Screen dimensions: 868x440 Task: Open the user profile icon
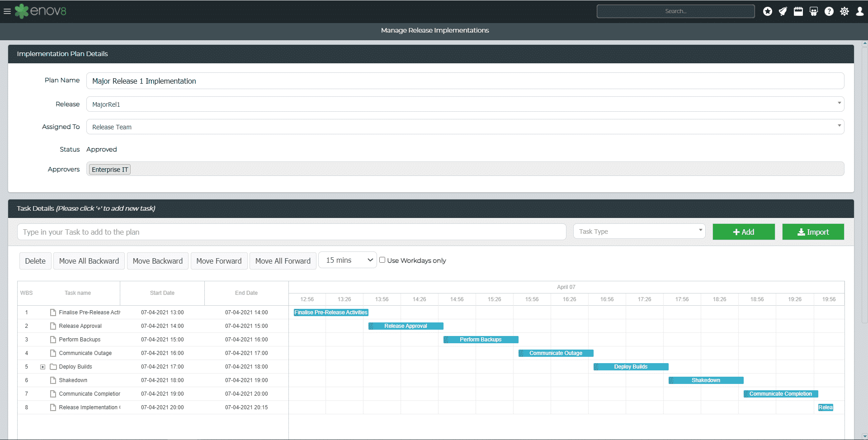(x=859, y=11)
